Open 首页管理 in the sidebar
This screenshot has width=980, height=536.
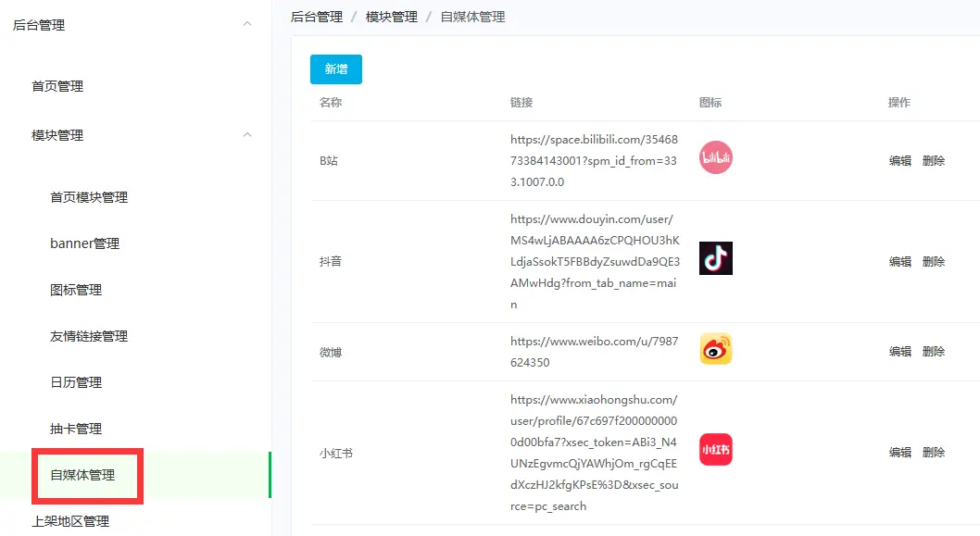[x=57, y=86]
